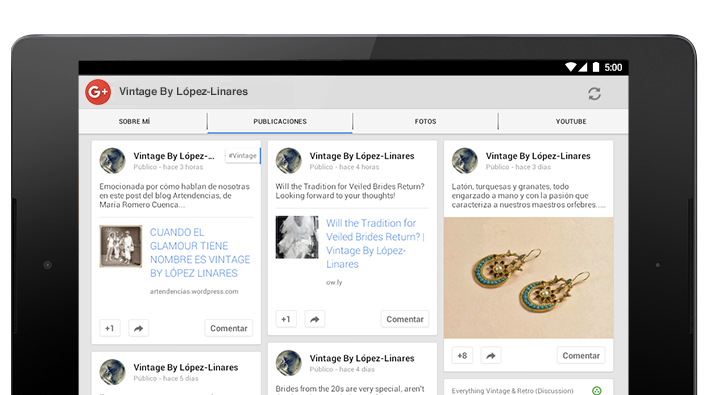704x395 pixels.
Task: Toggle +1 on the Artendencias blog post
Action: pos(110,328)
